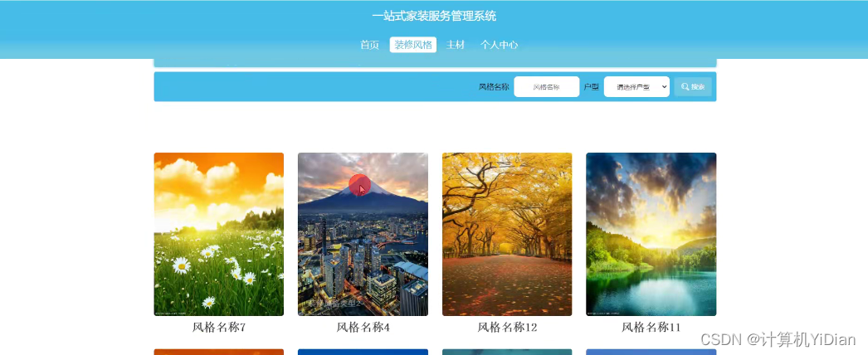Click the 风格名称7 title link

pos(219,328)
